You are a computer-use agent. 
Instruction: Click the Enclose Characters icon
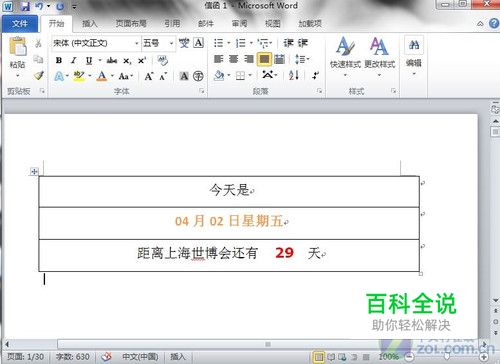tap(198, 76)
